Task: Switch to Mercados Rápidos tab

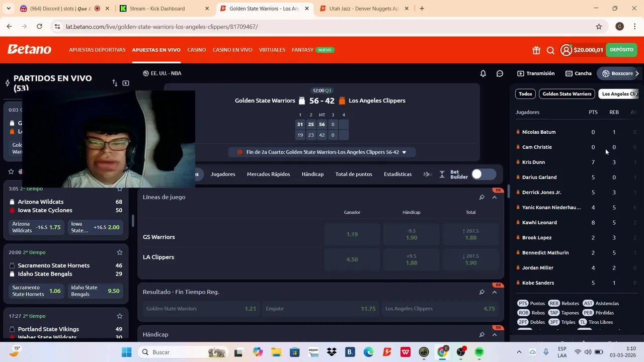Action: click(268, 174)
